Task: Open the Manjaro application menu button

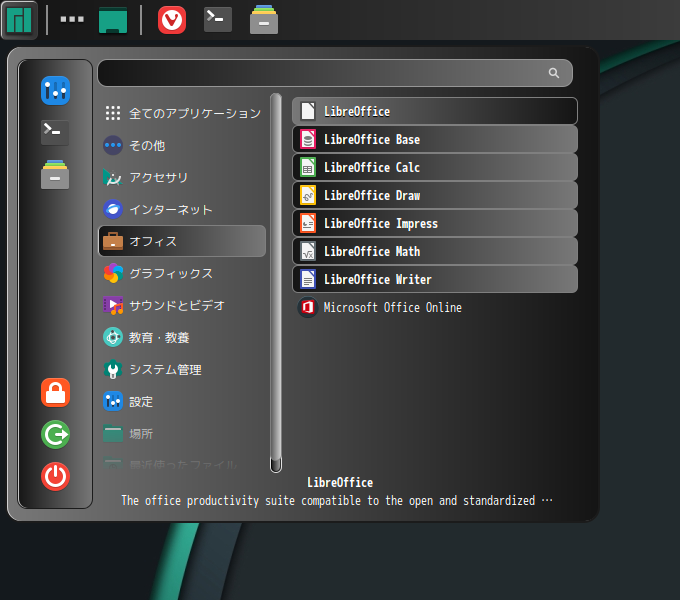Action: pyautogui.click(x=19, y=20)
